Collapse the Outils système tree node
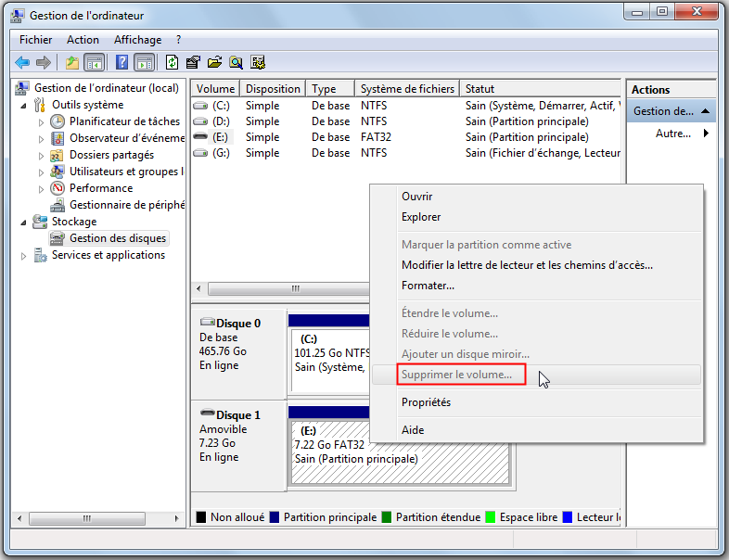Screen dimensions: 729x560 click(24, 106)
